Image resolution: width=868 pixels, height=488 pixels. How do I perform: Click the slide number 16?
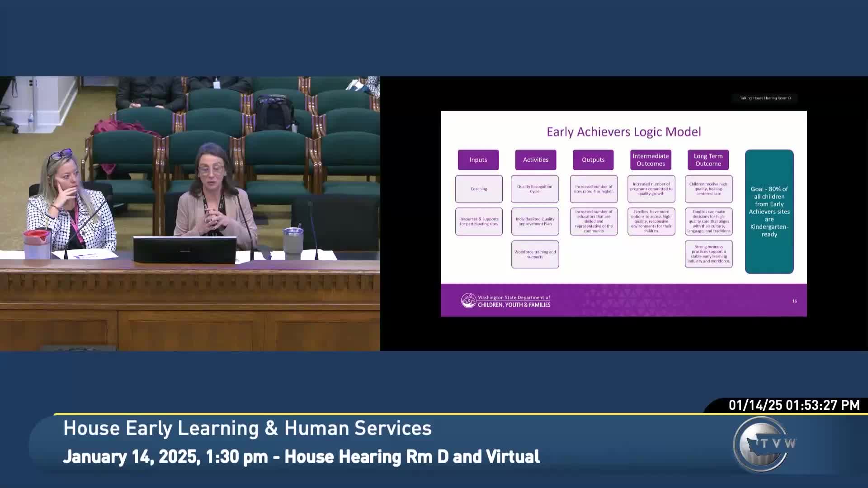(x=794, y=301)
